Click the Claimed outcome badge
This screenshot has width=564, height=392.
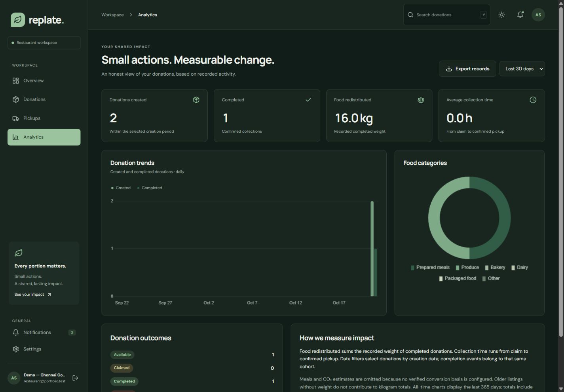click(122, 368)
